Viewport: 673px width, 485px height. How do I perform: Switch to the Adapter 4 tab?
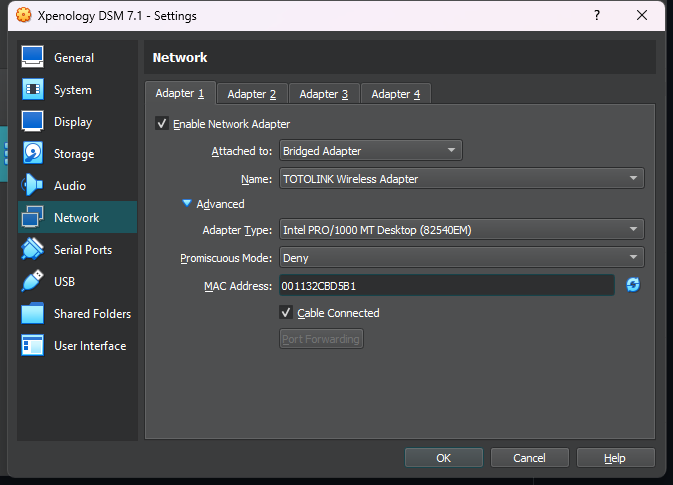click(396, 94)
